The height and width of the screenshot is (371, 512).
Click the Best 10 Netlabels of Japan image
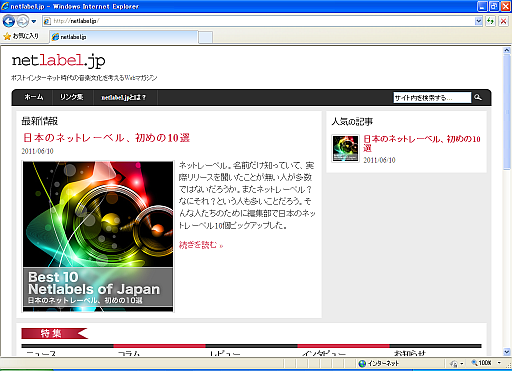(x=98, y=237)
